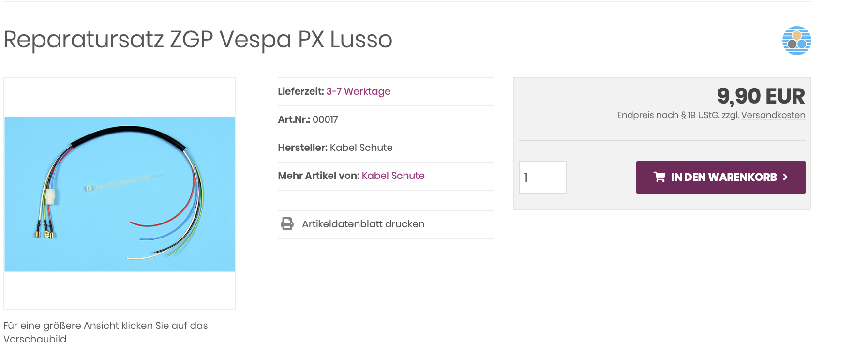Click the Kabel Schute manufacturer logo icon
This screenshot has width=868, height=357.
[796, 41]
